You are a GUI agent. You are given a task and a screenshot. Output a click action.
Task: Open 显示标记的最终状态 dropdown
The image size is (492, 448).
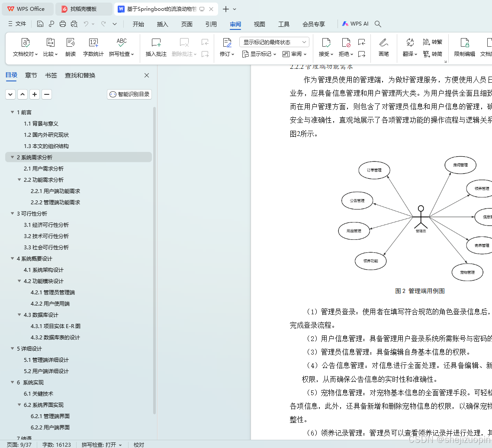point(274,42)
